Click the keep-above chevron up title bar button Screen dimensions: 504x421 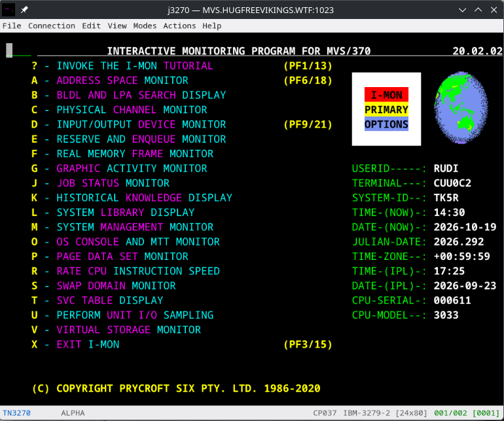478,10
